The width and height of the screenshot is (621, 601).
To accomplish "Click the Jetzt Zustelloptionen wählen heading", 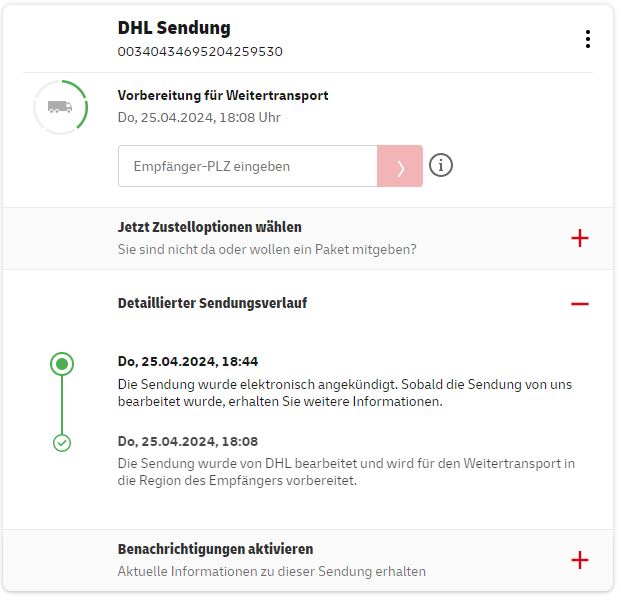I will point(210,227).
